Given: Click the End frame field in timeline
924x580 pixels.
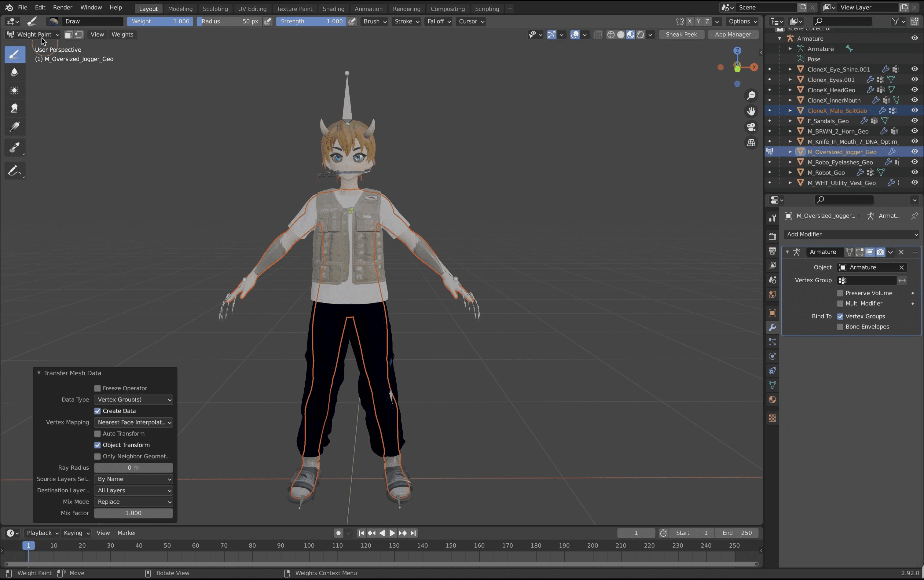Looking at the screenshot, I should pyautogui.click(x=736, y=533).
